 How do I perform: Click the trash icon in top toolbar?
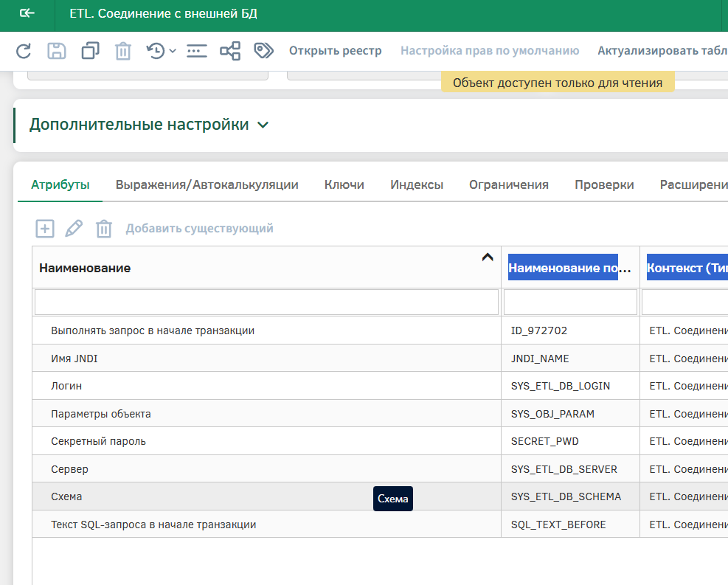(x=122, y=51)
